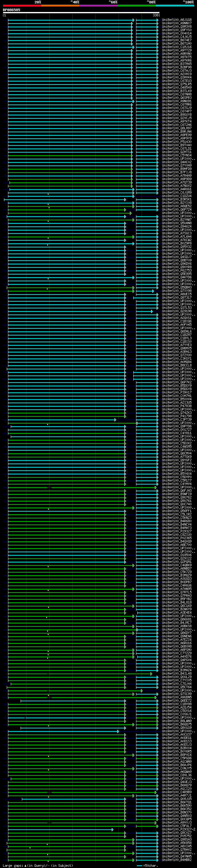
Task: Select label UniRef100_C3PT39
Action: tap(176, 419)
